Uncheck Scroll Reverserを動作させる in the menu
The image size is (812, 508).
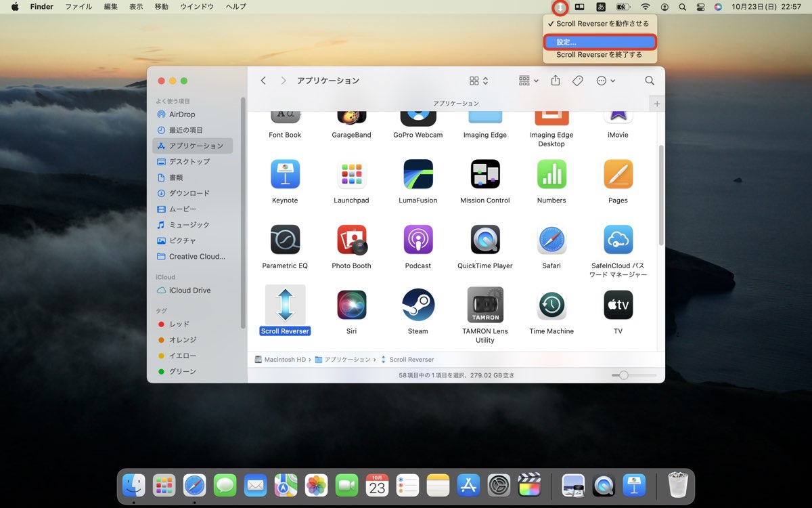[599, 23]
